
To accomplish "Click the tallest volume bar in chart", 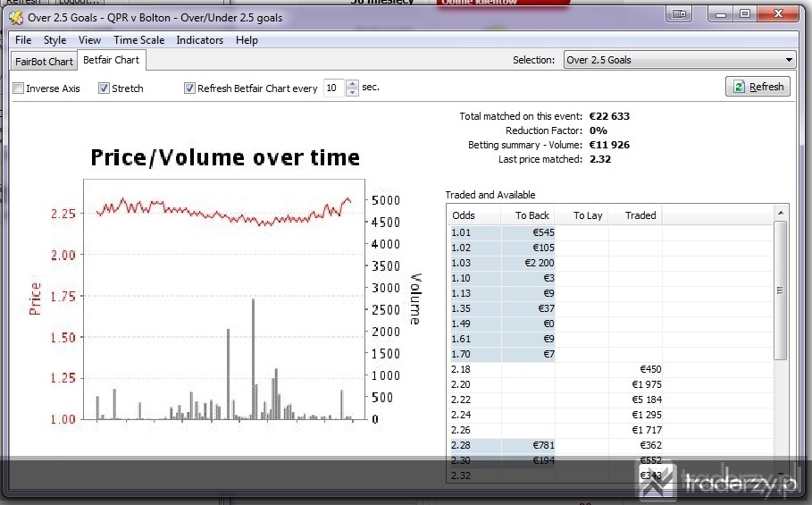I will 253,358.
